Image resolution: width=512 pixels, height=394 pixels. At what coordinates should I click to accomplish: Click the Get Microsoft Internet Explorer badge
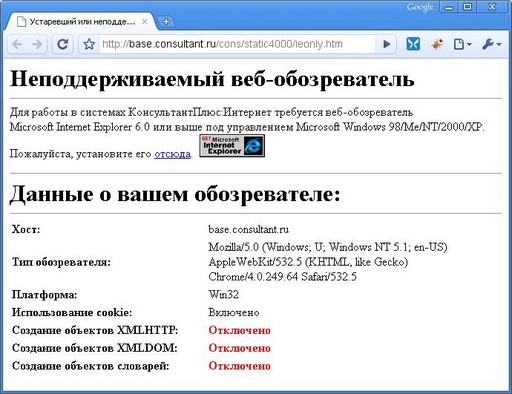(x=232, y=146)
